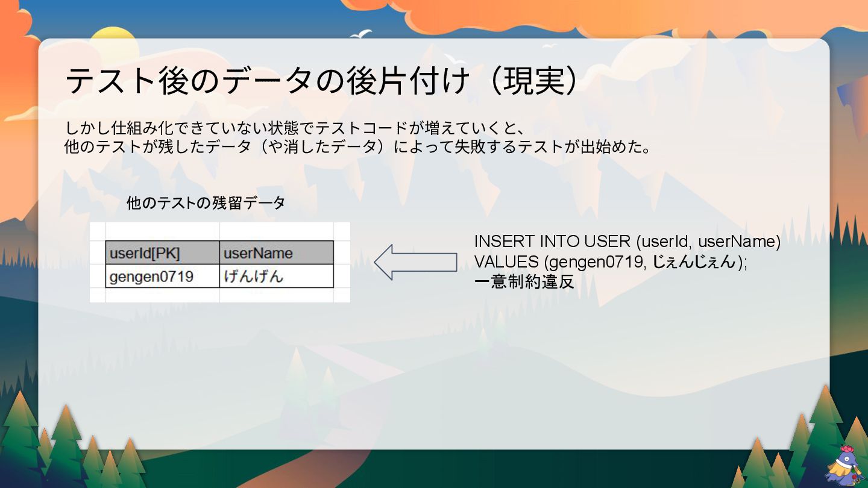Click the INSERT INTO USER statement line
The image size is (868, 488).
(x=627, y=242)
